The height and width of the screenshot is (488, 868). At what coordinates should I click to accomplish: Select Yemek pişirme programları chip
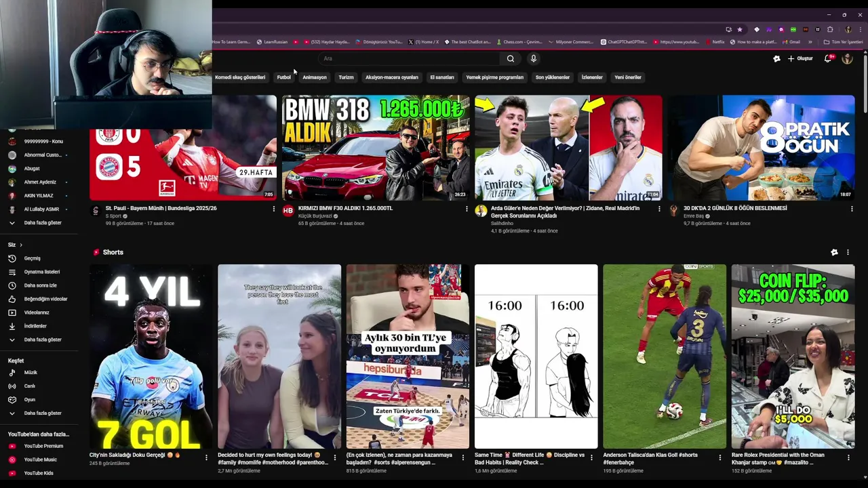click(495, 77)
